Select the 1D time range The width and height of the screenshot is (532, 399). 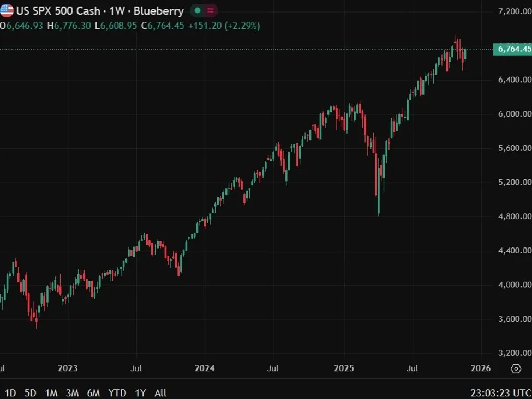click(x=10, y=392)
